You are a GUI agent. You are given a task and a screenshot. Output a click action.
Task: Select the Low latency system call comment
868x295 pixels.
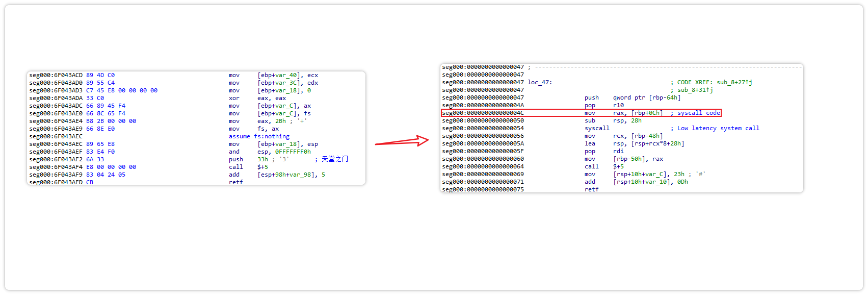coord(718,128)
